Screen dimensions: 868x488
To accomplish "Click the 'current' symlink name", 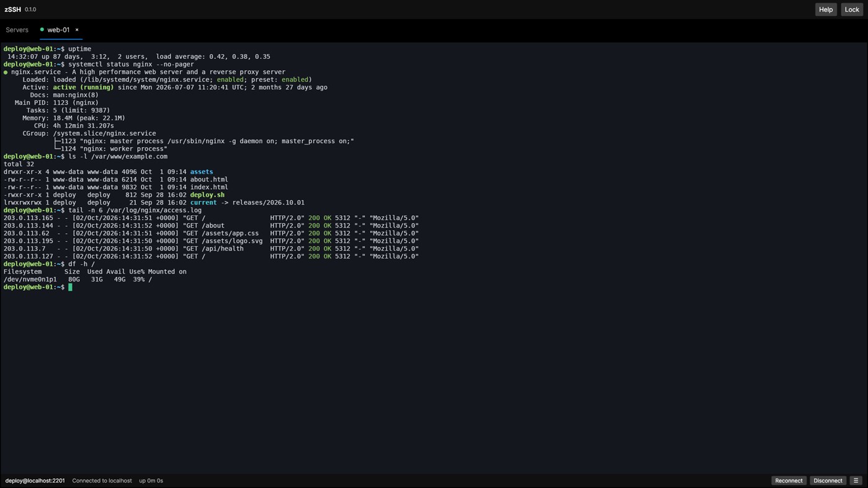I will (x=204, y=202).
